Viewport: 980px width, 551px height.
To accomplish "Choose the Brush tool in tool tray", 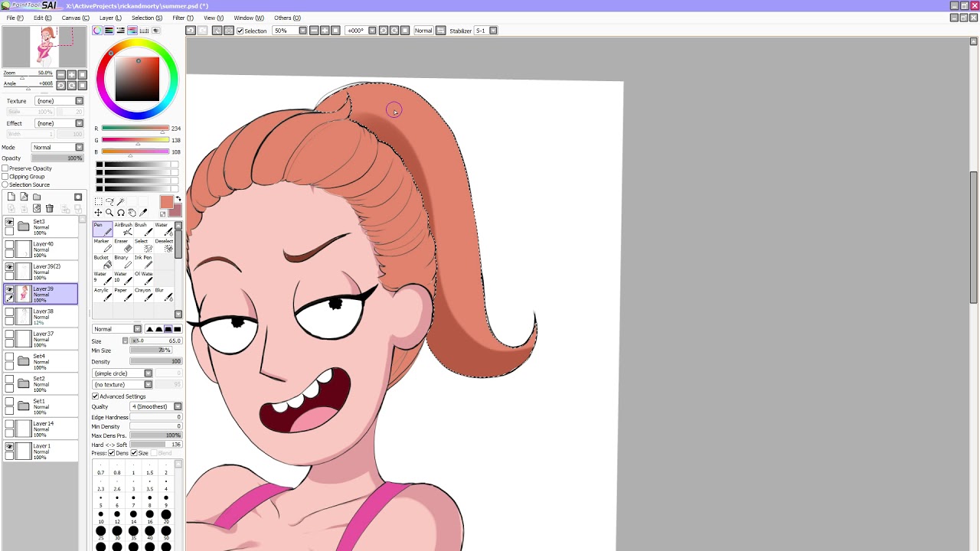I will pos(142,229).
